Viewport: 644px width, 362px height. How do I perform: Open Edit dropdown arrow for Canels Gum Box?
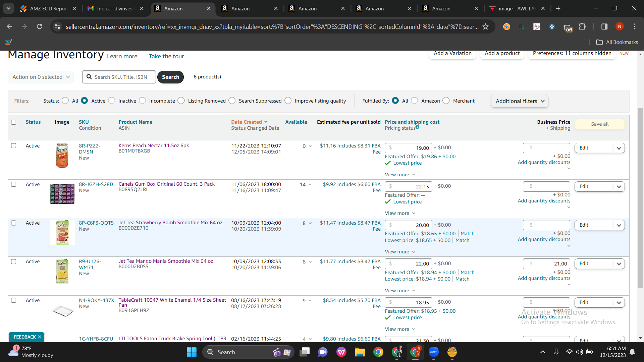pos(619,187)
